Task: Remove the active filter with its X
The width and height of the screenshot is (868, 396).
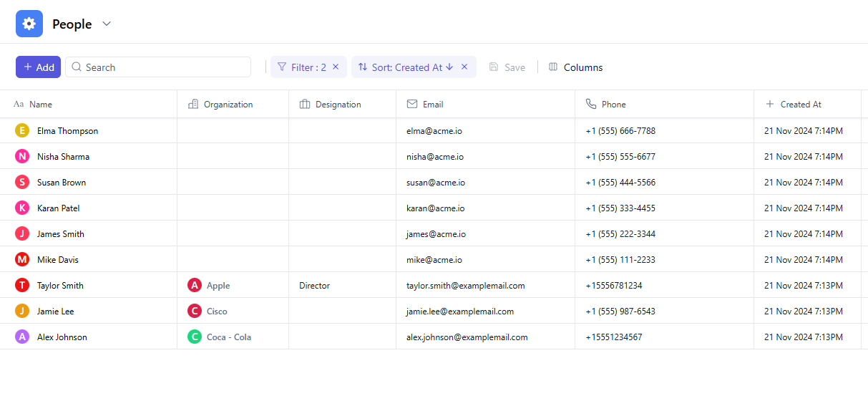Action: pyautogui.click(x=336, y=67)
